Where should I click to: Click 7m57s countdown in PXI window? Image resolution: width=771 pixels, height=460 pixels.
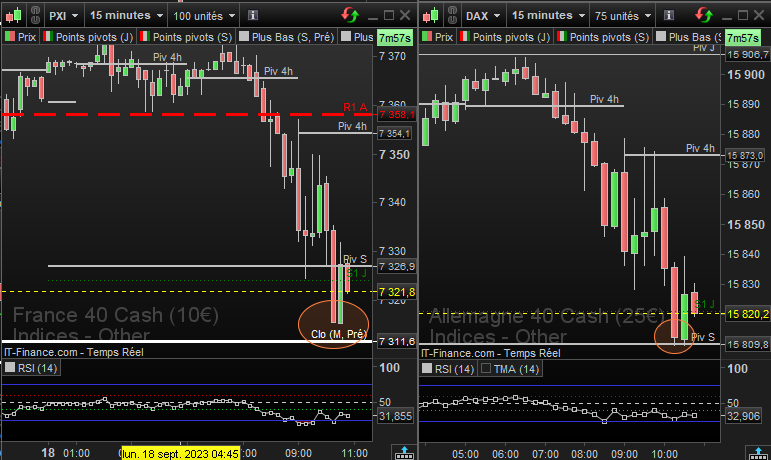click(395, 38)
